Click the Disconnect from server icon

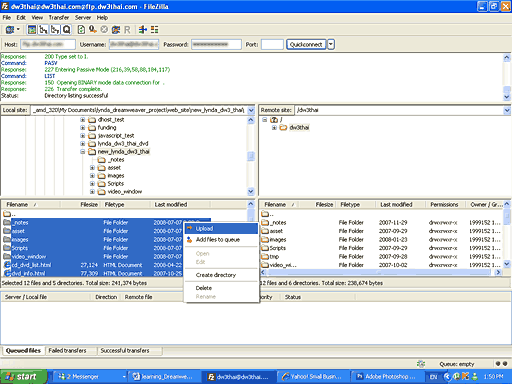pos(116,30)
